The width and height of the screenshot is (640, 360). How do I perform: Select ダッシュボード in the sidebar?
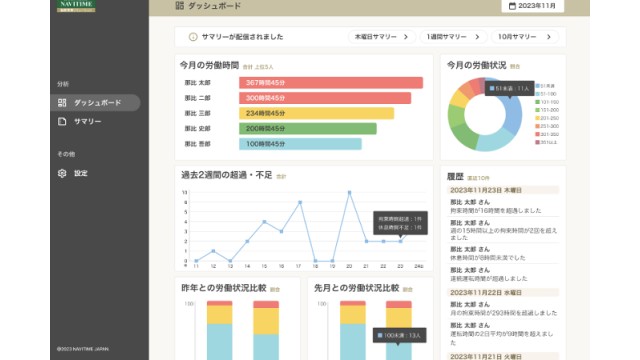pyautogui.click(x=95, y=103)
